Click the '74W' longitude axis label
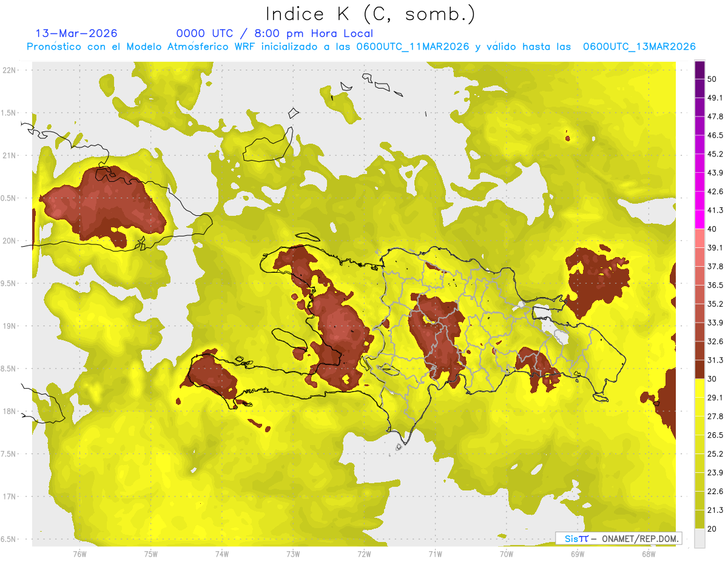This screenshot has width=728, height=562. 222,554
